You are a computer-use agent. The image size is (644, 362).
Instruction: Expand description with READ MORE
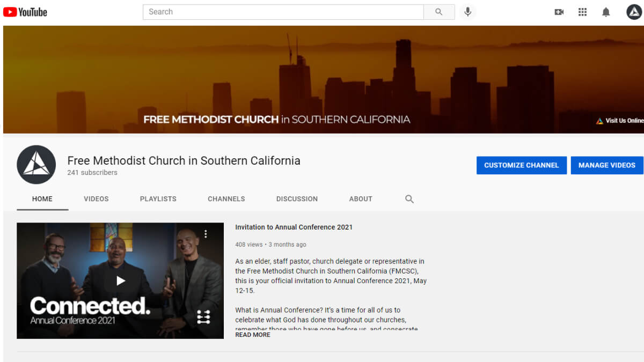253,335
